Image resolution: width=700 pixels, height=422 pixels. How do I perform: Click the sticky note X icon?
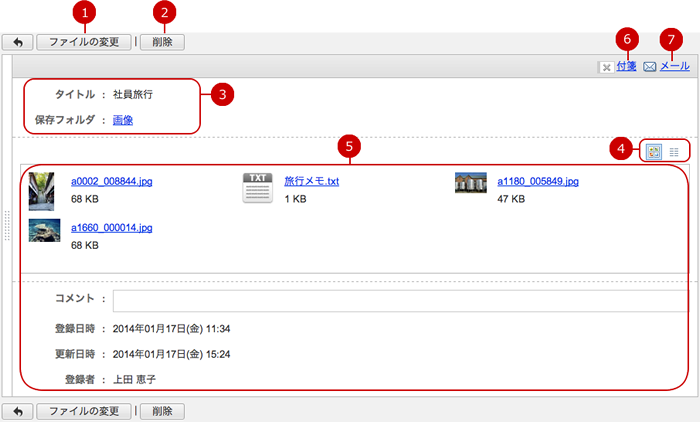coord(606,67)
